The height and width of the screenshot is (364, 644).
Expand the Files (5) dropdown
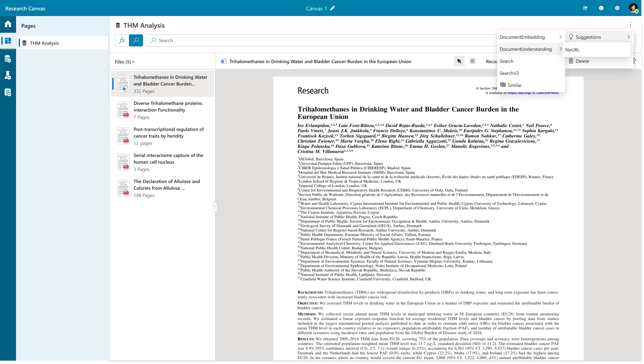pos(124,62)
